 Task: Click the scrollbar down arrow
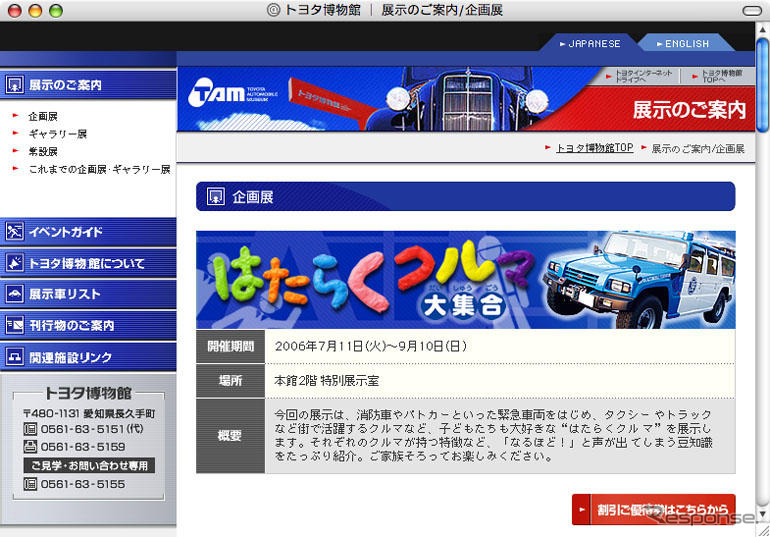tap(762, 513)
